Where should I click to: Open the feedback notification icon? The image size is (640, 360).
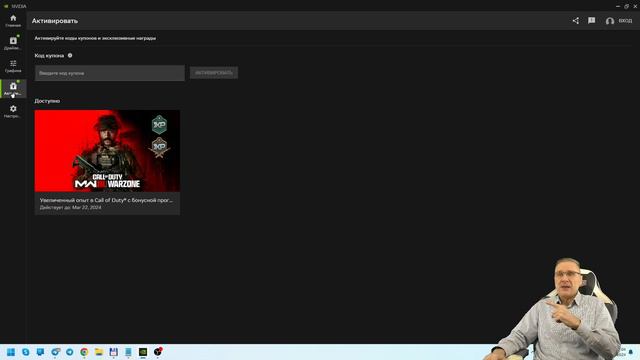[591, 20]
